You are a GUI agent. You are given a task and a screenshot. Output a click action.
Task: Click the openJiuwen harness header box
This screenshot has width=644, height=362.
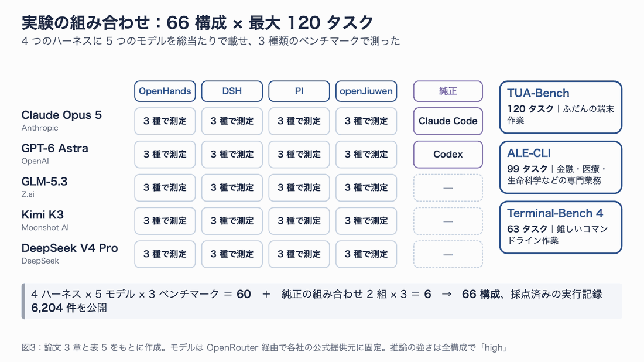click(366, 91)
